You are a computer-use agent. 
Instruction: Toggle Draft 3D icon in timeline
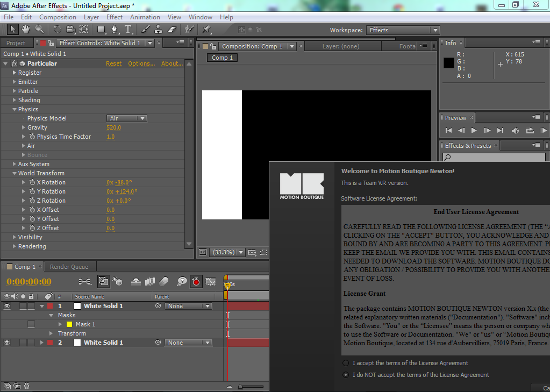click(117, 281)
